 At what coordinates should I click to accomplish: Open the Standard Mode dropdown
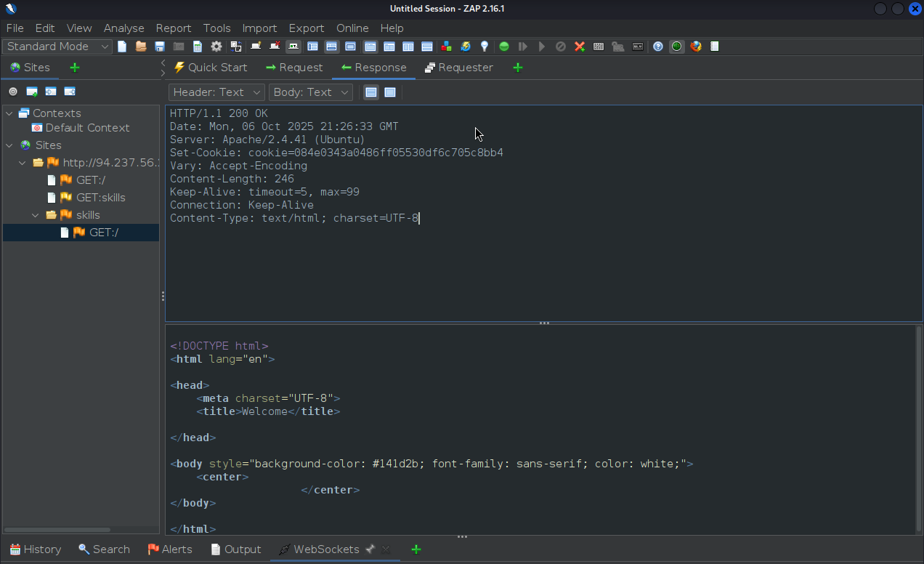(57, 47)
